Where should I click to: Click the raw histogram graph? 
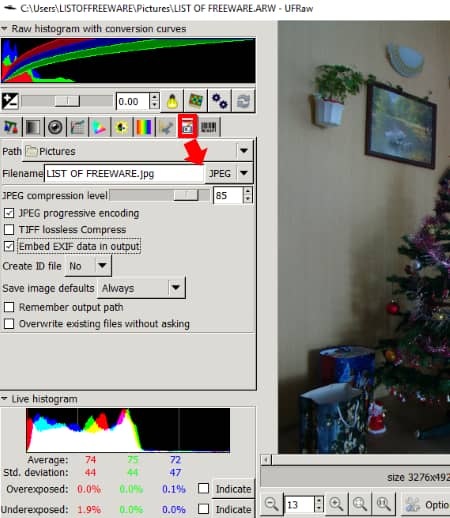click(128, 61)
